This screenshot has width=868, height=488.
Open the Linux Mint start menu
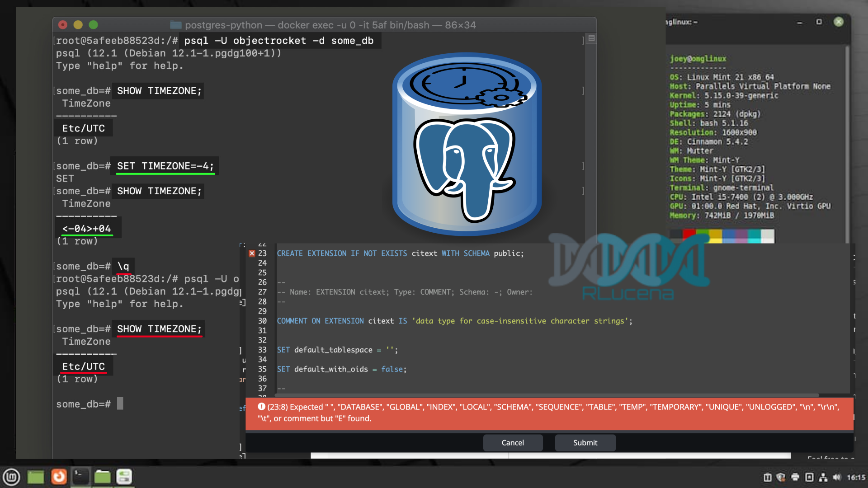tap(11, 477)
